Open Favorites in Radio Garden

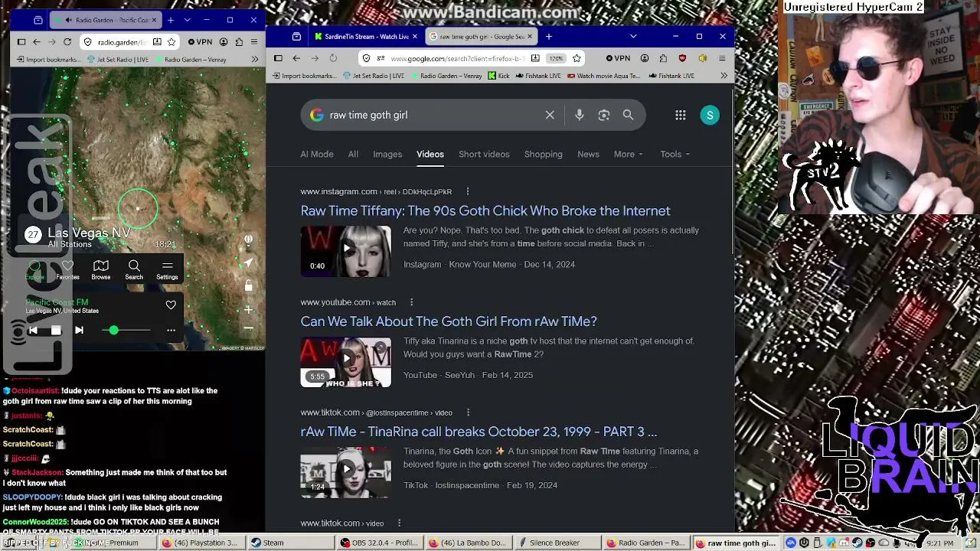pos(67,269)
